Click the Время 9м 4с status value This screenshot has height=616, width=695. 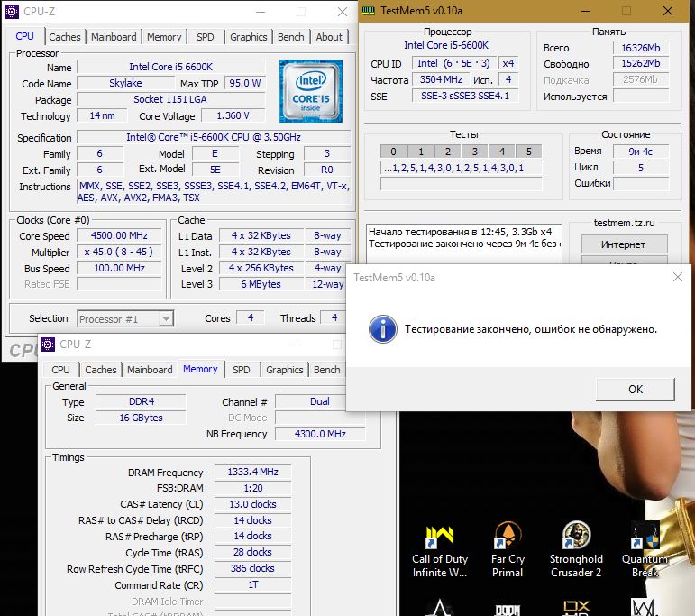tap(641, 152)
